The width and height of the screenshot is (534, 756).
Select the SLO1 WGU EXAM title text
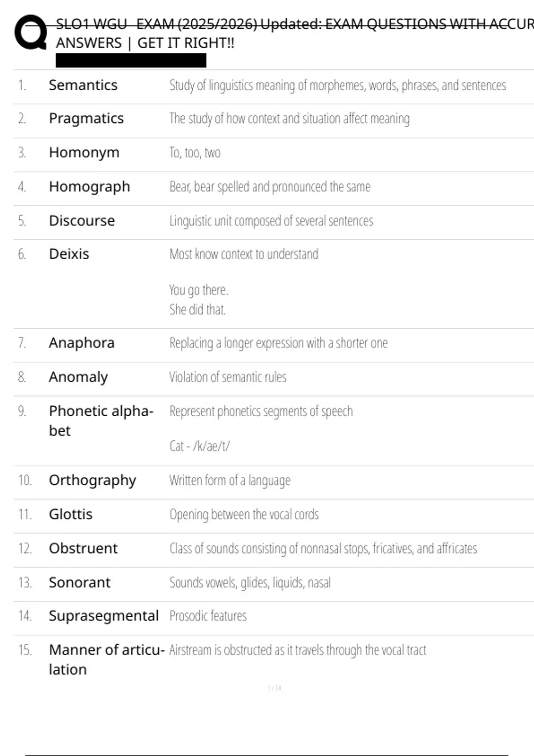[295, 33]
